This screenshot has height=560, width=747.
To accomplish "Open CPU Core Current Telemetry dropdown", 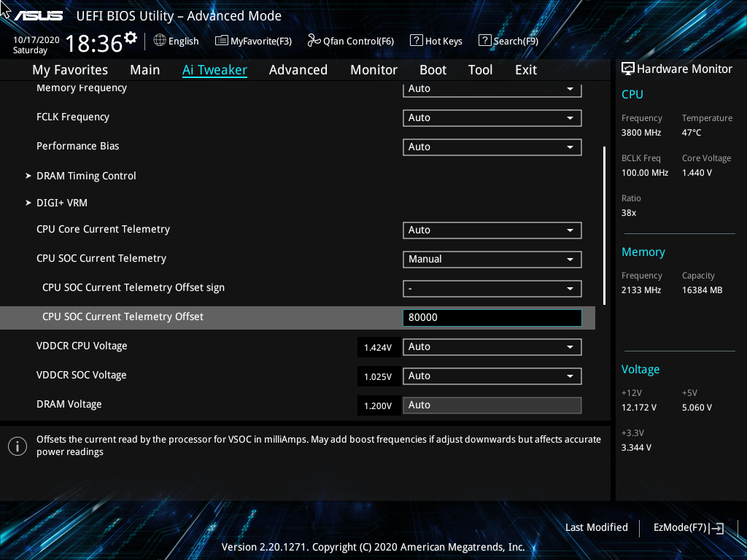I will tap(492, 230).
